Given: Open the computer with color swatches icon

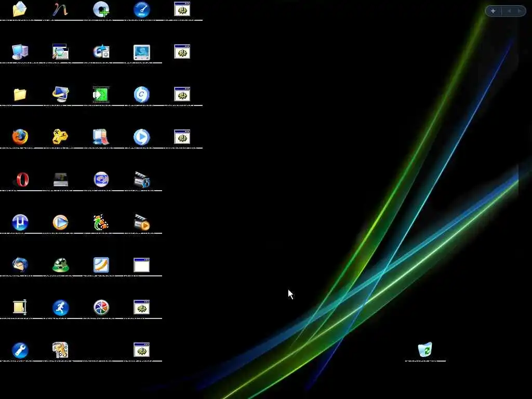Looking at the screenshot, I should click(101, 137).
